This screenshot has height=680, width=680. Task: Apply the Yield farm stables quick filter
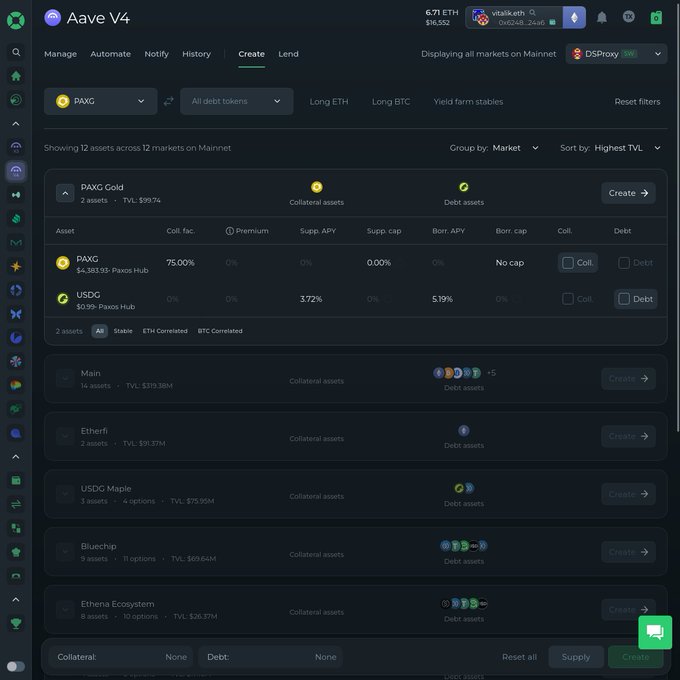coord(468,101)
